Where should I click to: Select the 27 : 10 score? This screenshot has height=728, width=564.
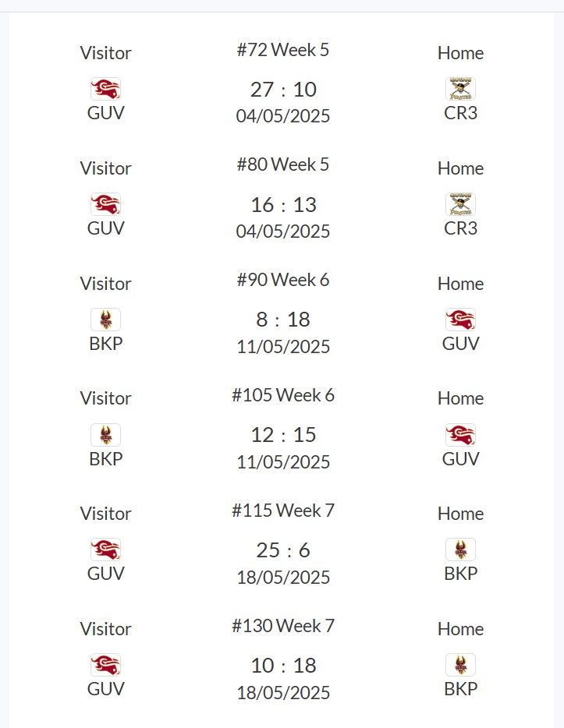pyautogui.click(x=283, y=90)
